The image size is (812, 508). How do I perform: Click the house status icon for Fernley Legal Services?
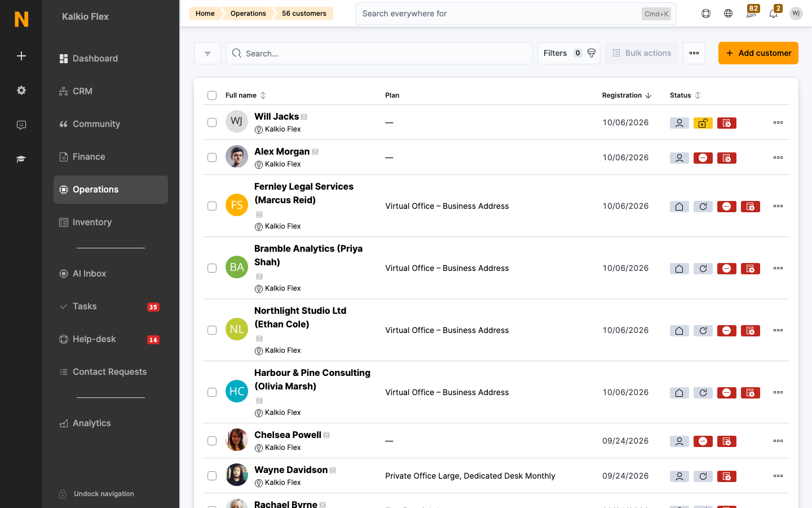tap(679, 207)
